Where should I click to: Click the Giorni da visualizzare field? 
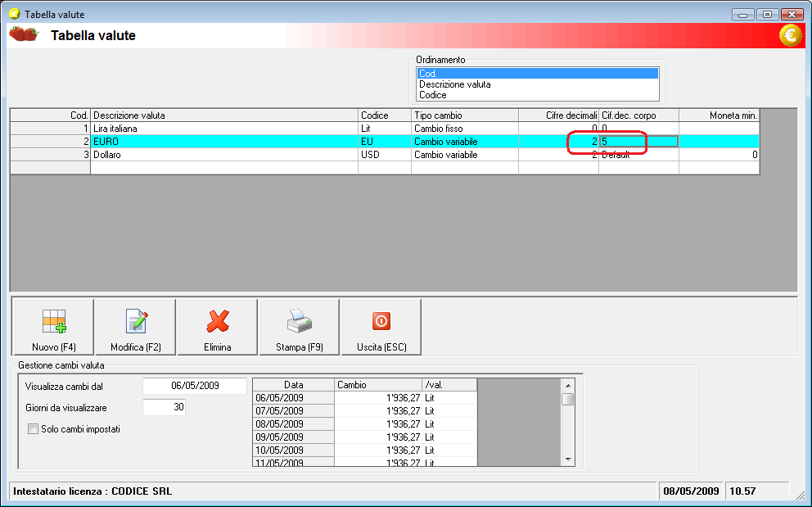pos(165,407)
